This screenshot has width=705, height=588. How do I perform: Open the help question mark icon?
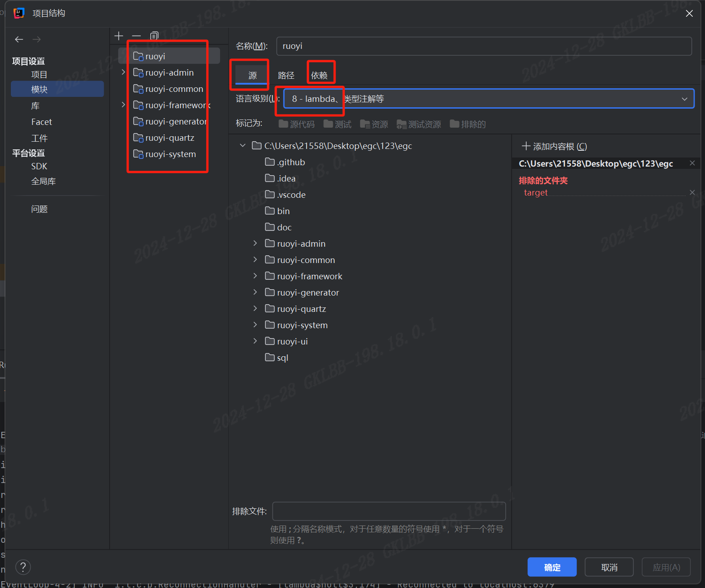23,567
